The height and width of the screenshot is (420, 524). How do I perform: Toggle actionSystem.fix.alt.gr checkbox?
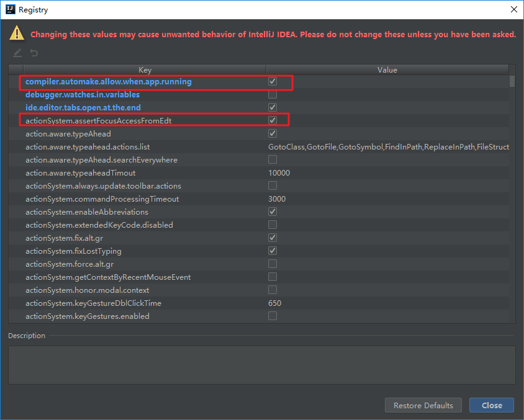tap(273, 238)
